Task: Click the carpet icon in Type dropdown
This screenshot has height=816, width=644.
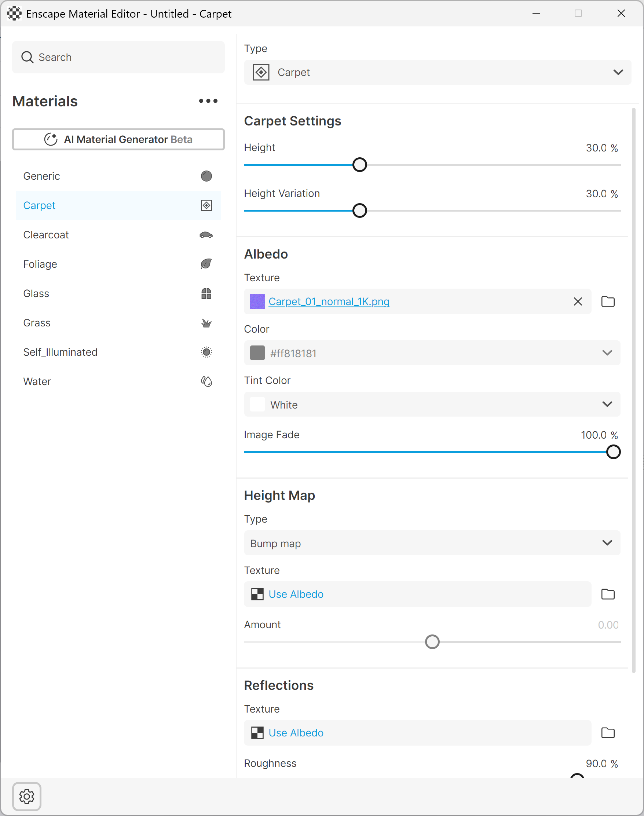Action: [261, 72]
